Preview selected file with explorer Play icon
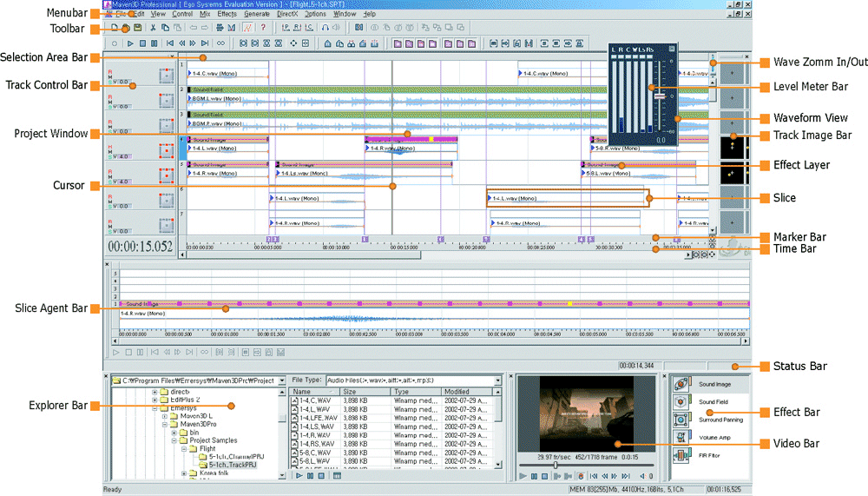 (299, 475)
